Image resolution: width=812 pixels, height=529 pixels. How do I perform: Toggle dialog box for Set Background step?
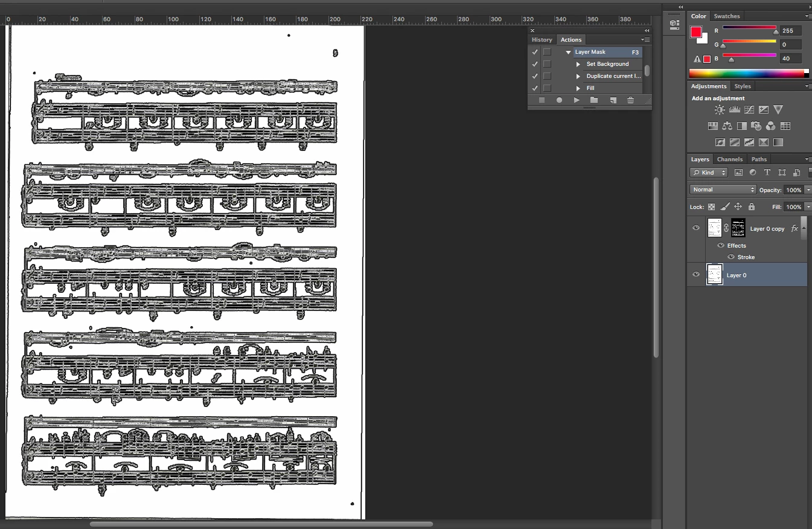(547, 64)
